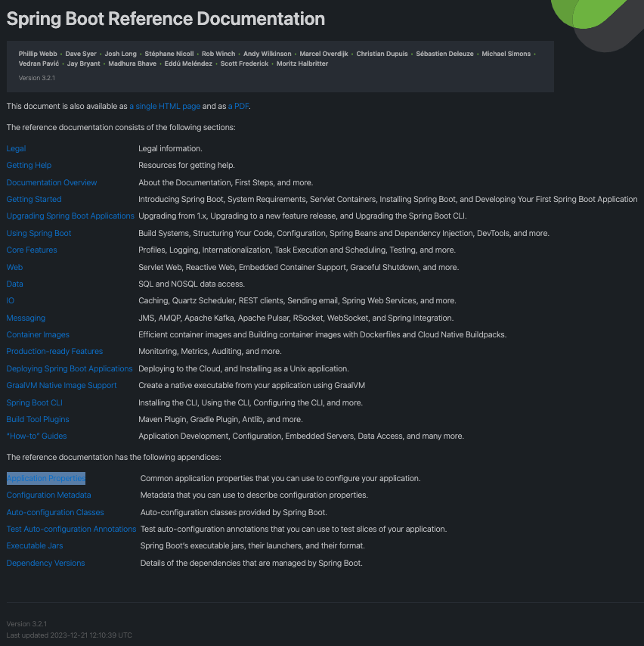Open Documentation Overview link
The height and width of the screenshot is (646, 644).
pyautogui.click(x=51, y=182)
